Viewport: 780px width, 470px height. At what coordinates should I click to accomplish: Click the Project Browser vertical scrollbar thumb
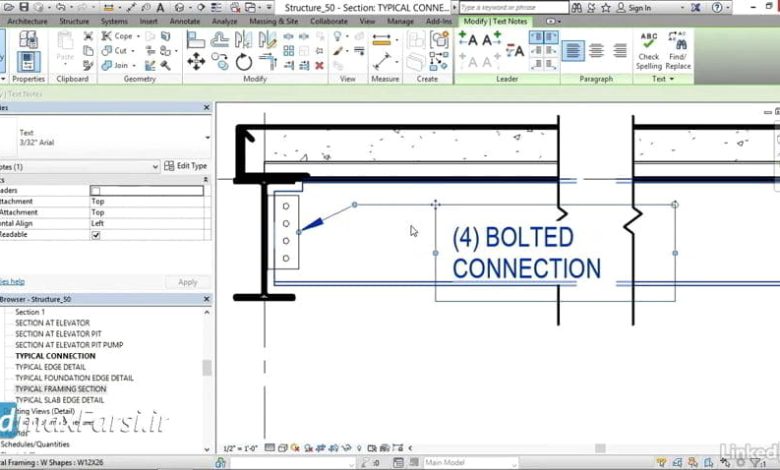207,368
